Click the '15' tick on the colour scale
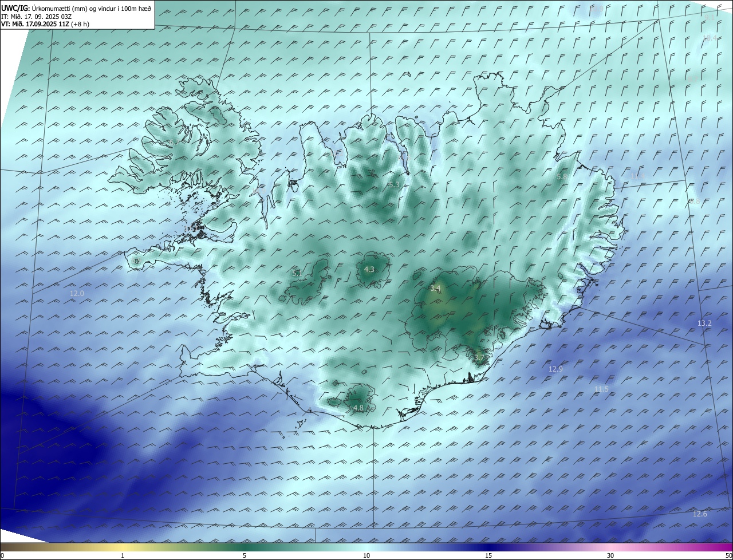This screenshot has height=560, width=733. [488, 555]
